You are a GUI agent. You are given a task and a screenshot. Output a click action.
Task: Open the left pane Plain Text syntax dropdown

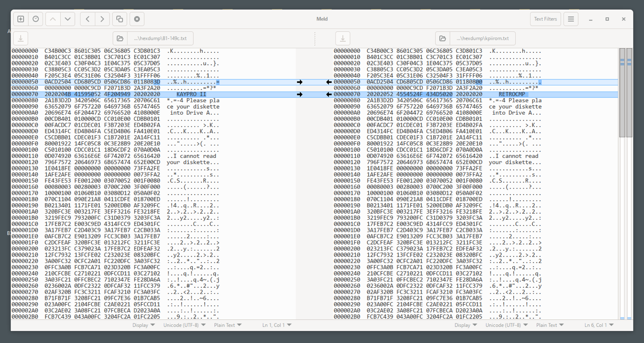coord(227,325)
